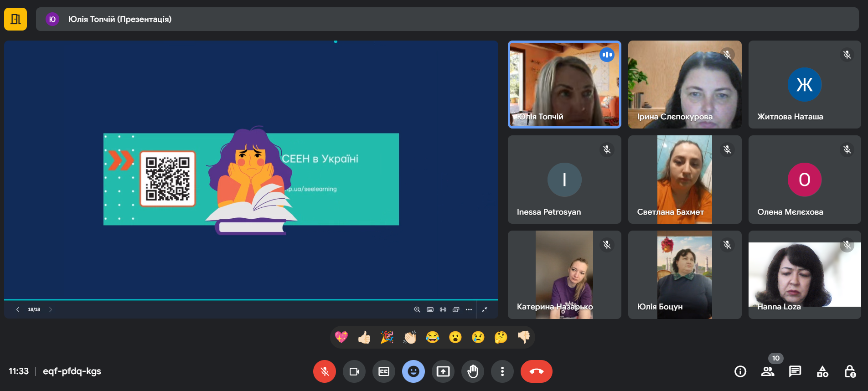Open the activities panel
Image resolution: width=868 pixels, height=391 pixels.
click(x=822, y=371)
